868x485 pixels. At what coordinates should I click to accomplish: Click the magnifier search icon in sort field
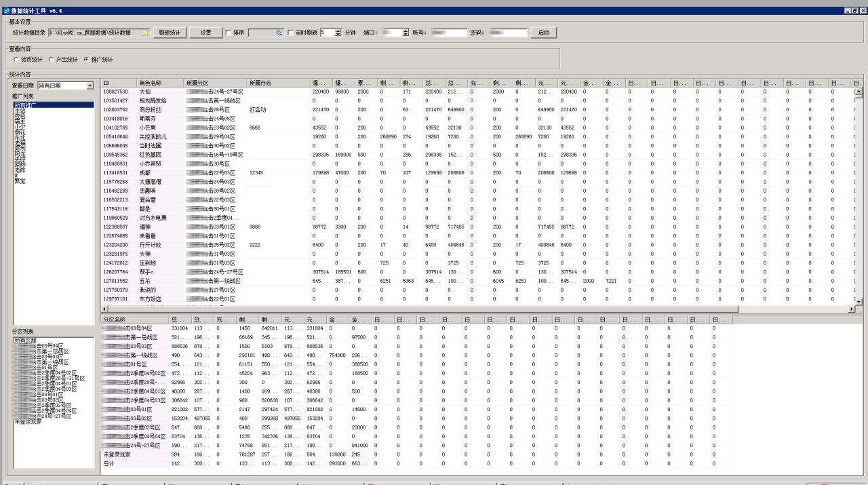tap(279, 33)
